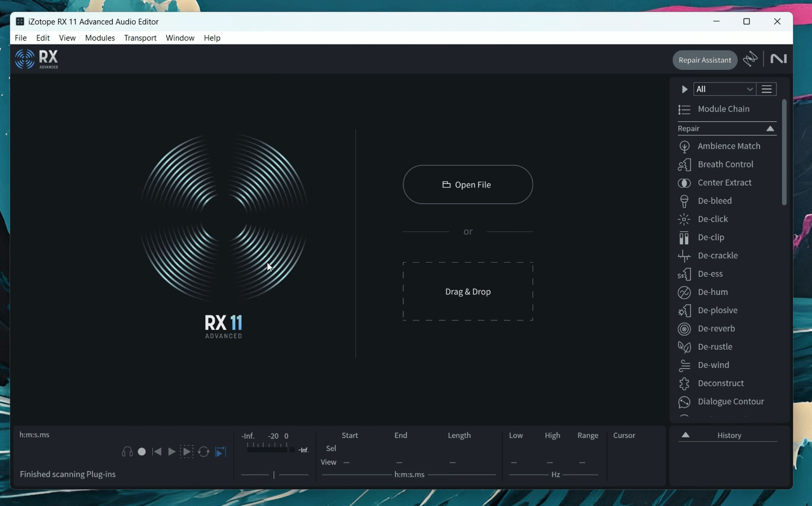Image resolution: width=812 pixels, height=506 pixels.
Task: Click the "Cursor" readout label
Action: pos(624,435)
